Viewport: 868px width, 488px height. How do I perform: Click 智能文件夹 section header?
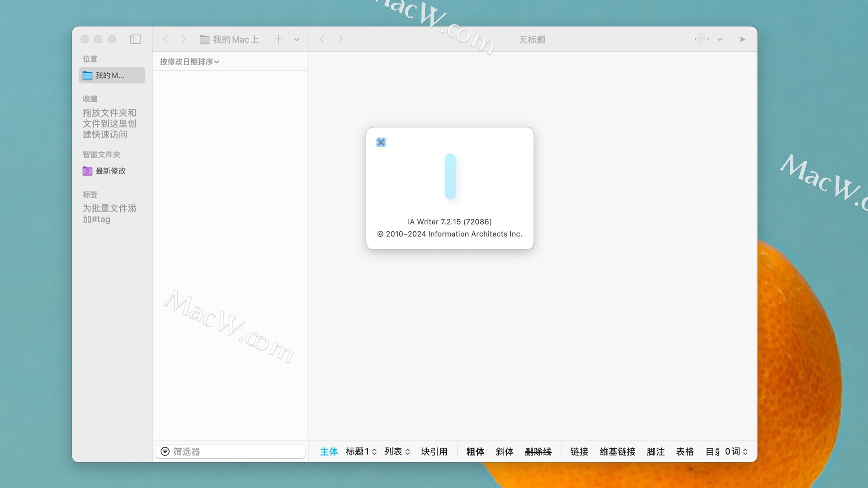tap(101, 155)
